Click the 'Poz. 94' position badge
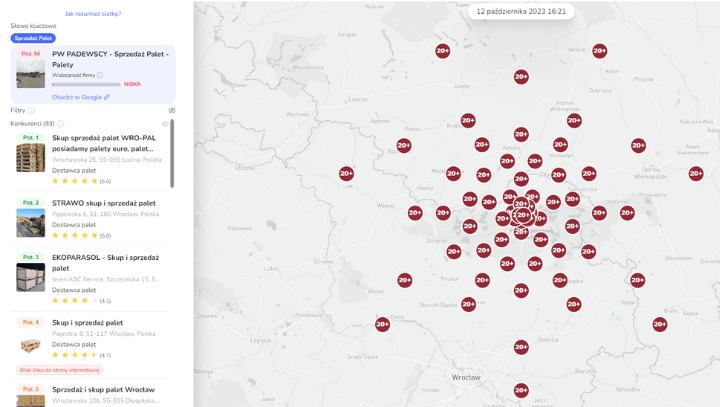 point(31,54)
